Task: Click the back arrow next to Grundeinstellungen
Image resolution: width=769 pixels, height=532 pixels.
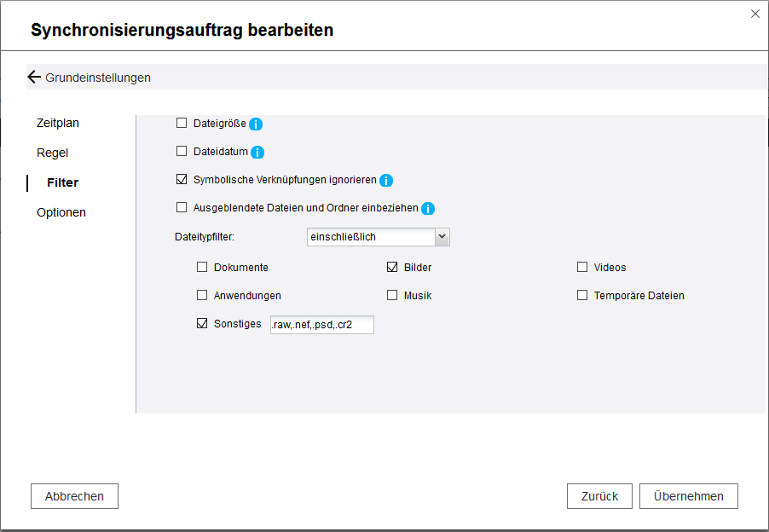Action: click(34, 78)
